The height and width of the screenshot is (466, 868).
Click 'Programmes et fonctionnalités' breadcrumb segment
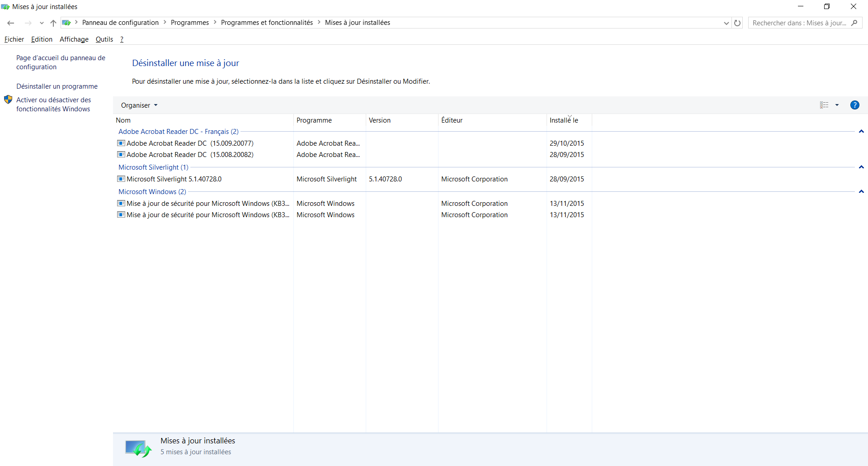click(267, 23)
